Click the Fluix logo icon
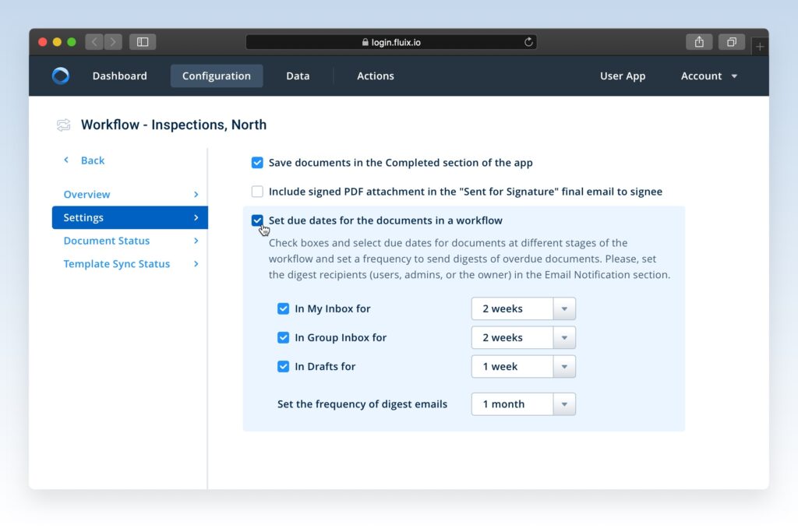 click(x=61, y=76)
